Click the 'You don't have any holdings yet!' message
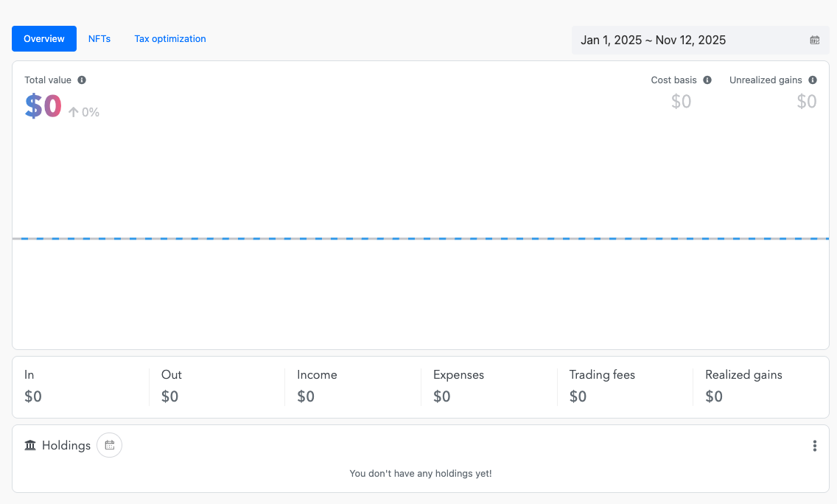This screenshot has width=837, height=504. click(x=421, y=473)
